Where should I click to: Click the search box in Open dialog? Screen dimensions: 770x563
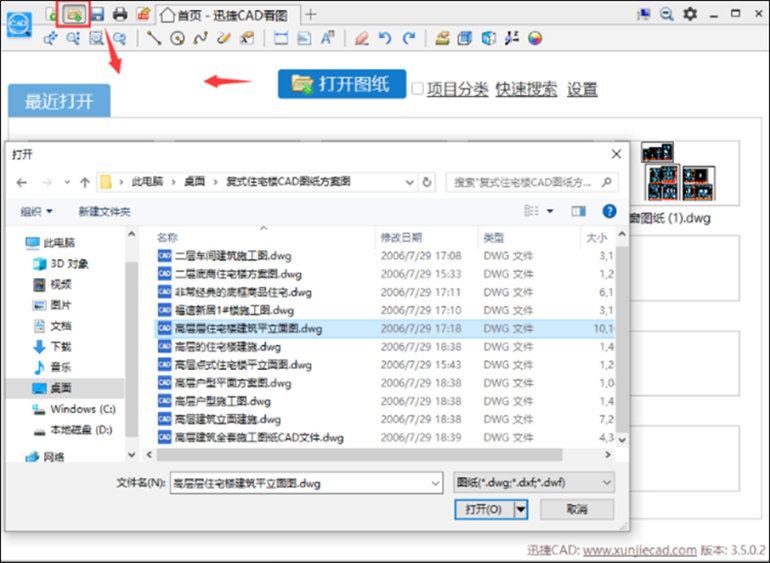point(532,182)
